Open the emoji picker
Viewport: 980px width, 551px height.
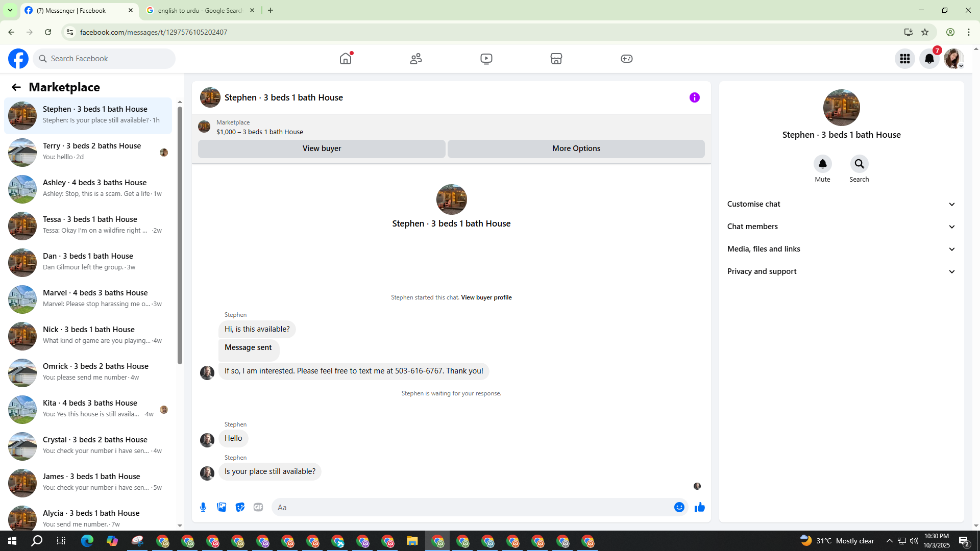(x=679, y=507)
